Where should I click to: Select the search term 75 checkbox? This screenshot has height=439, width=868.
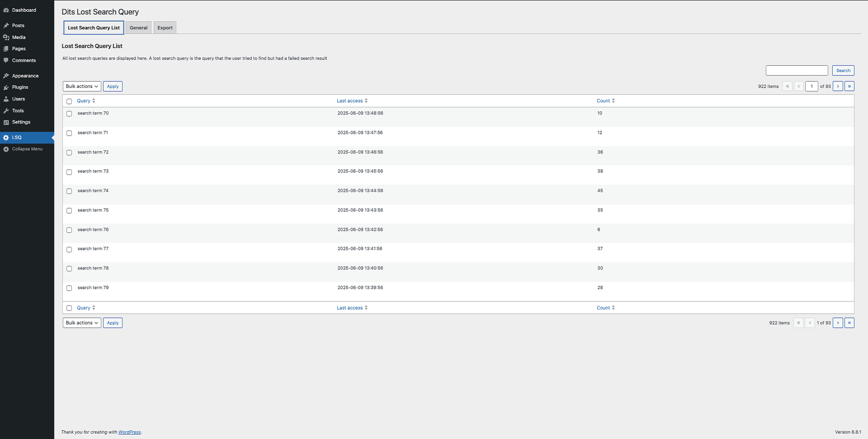coord(69,210)
